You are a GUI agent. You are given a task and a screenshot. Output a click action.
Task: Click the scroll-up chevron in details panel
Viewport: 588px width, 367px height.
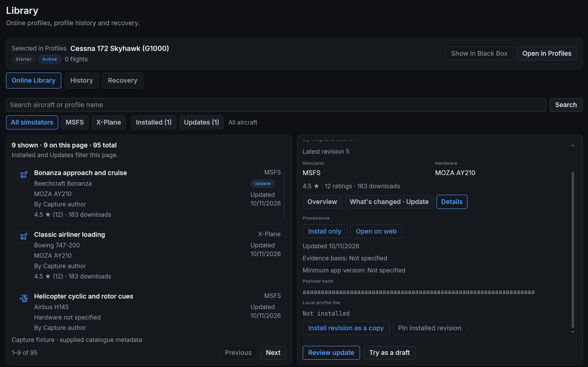pos(573,146)
